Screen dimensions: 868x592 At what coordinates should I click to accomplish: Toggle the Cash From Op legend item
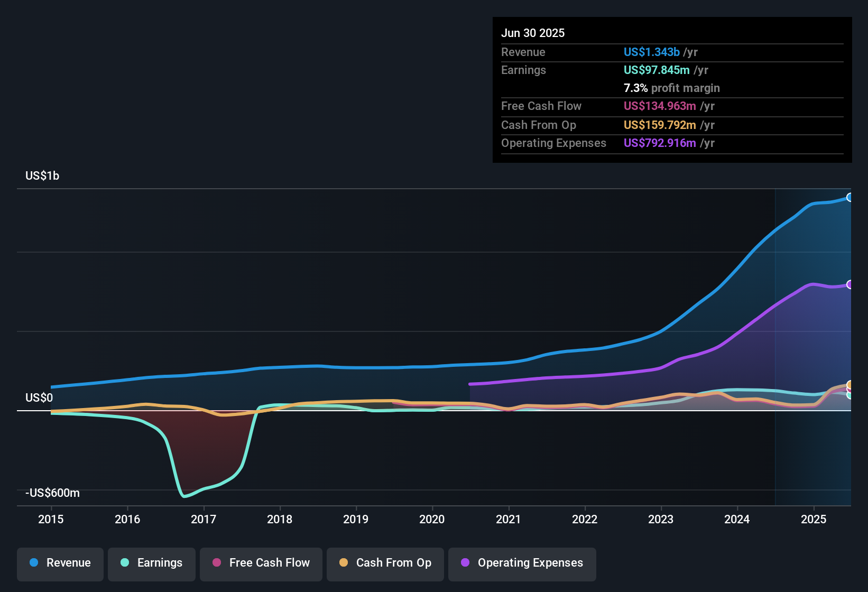(x=385, y=564)
